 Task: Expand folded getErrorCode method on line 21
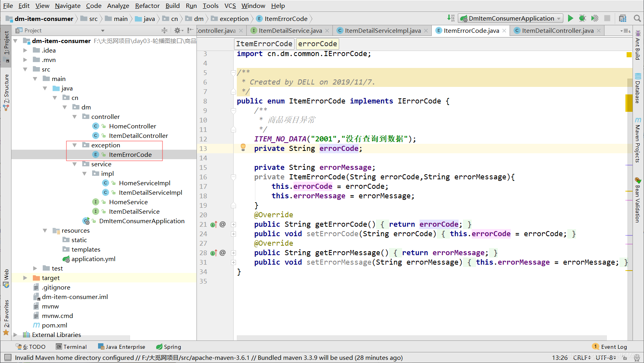233,224
